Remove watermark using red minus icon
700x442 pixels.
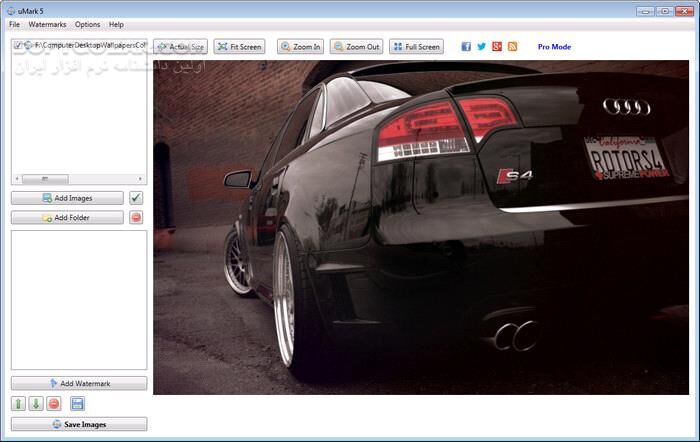(x=54, y=404)
